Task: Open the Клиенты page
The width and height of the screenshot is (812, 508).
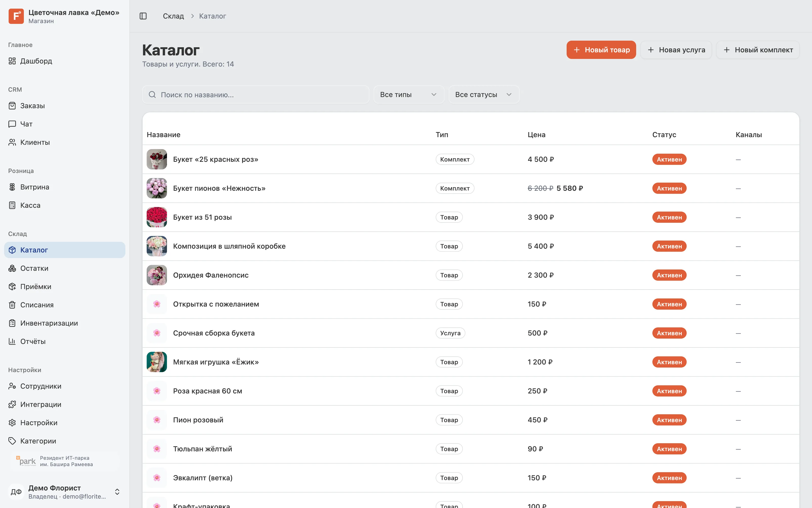Action: coord(64,142)
